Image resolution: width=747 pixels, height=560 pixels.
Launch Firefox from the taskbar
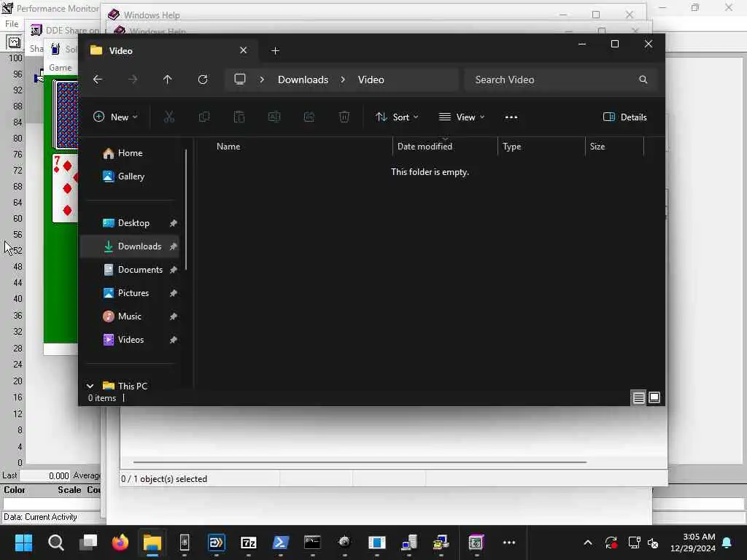coord(120,542)
